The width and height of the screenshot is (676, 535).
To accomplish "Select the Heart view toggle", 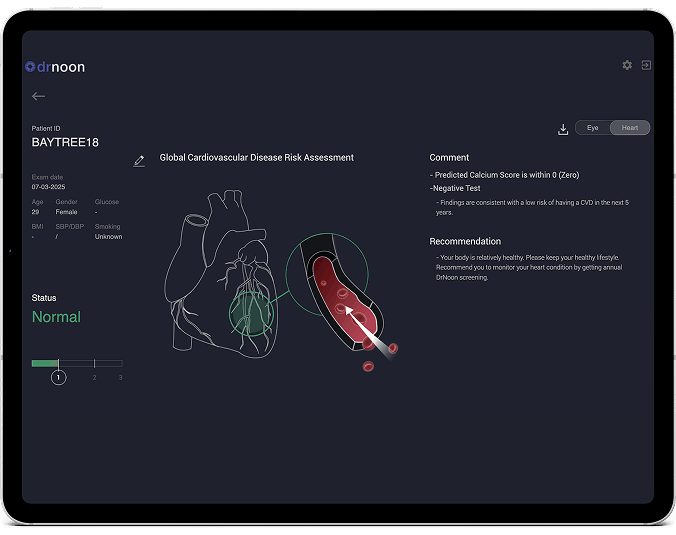I will pos(630,128).
